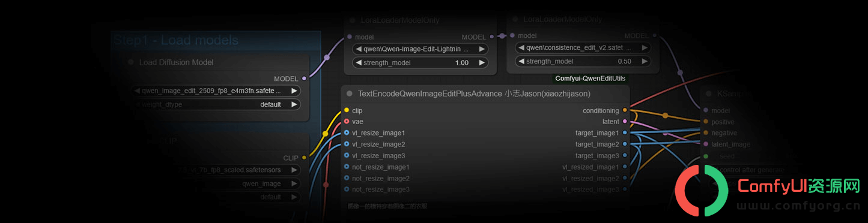Click the KSampler latent_image input port
Image resolution: width=868 pixels, height=223 pixels.
pyautogui.click(x=706, y=144)
